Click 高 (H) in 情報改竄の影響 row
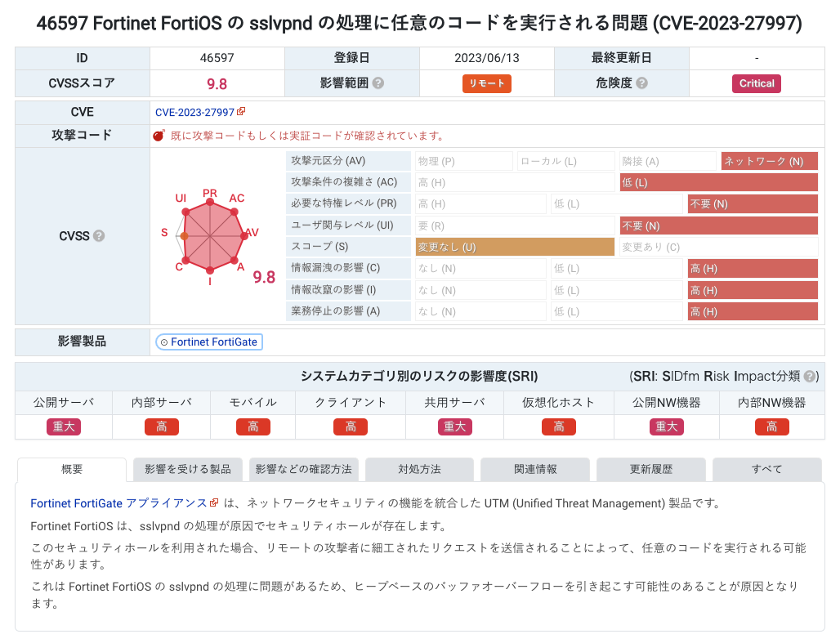The height and width of the screenshot is (643, 840). [753, 290]
